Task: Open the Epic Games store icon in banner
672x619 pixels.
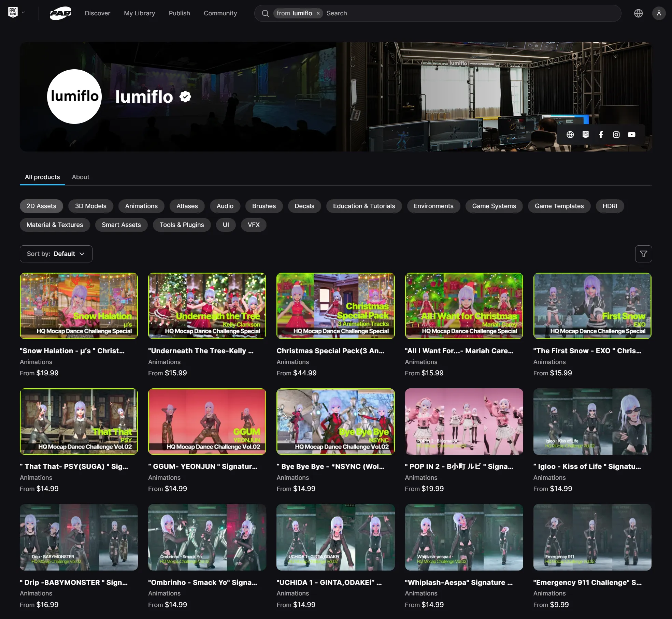Action: point(585,134)
